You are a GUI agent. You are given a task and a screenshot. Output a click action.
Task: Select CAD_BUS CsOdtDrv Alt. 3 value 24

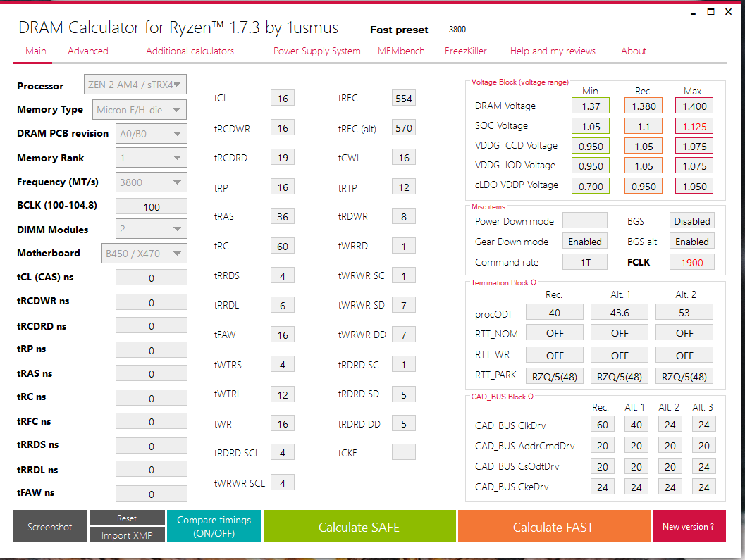[x=704, y=467]
